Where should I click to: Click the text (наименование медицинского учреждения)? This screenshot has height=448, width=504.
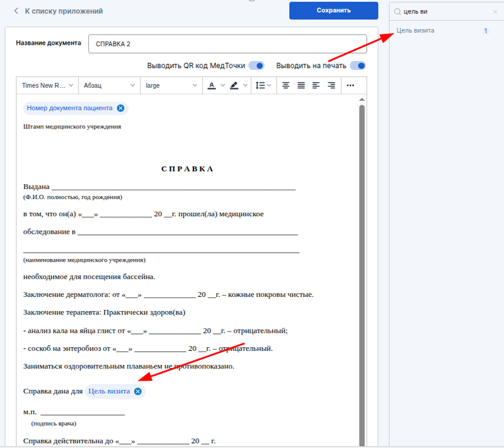coord(84,260)
